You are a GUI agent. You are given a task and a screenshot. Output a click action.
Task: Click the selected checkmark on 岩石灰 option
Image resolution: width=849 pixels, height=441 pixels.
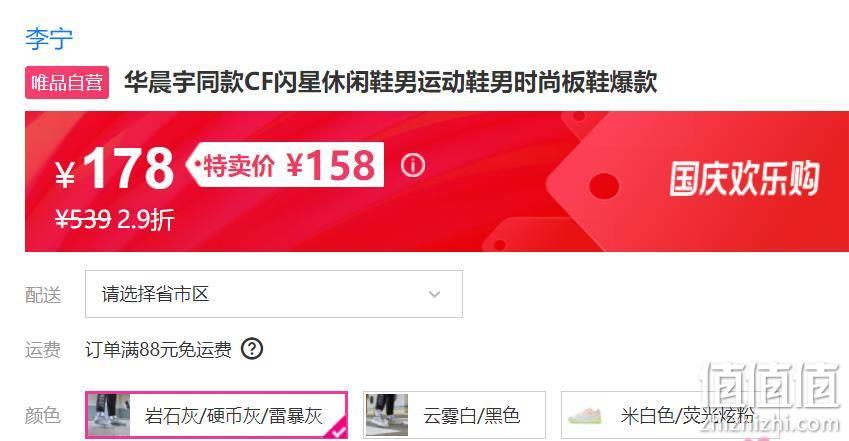pos(338,430)
